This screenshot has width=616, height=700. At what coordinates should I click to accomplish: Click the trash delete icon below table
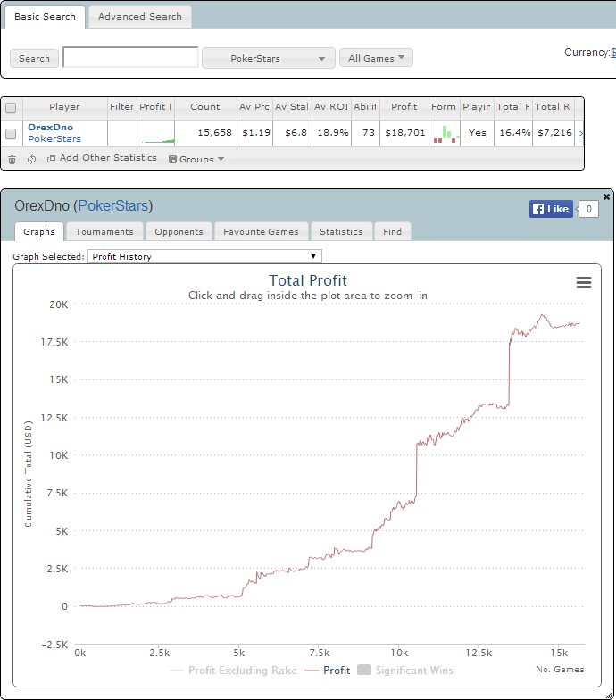pos(12,159)
